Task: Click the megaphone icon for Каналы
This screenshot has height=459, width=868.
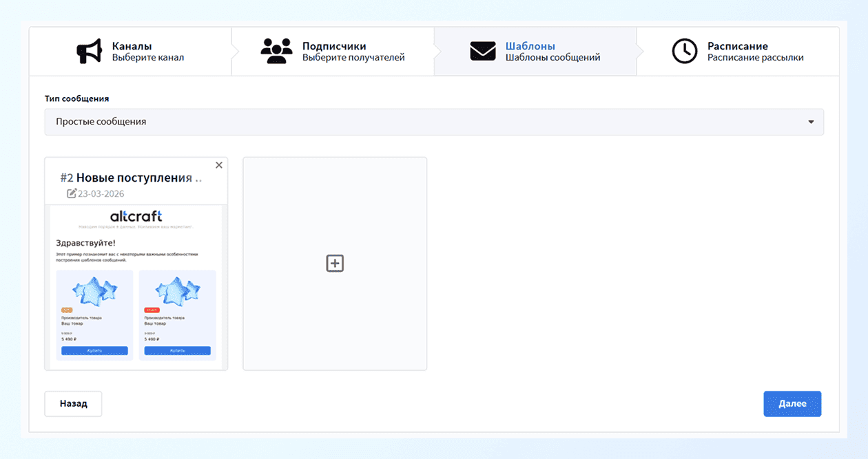Action: tap(89, 52)
